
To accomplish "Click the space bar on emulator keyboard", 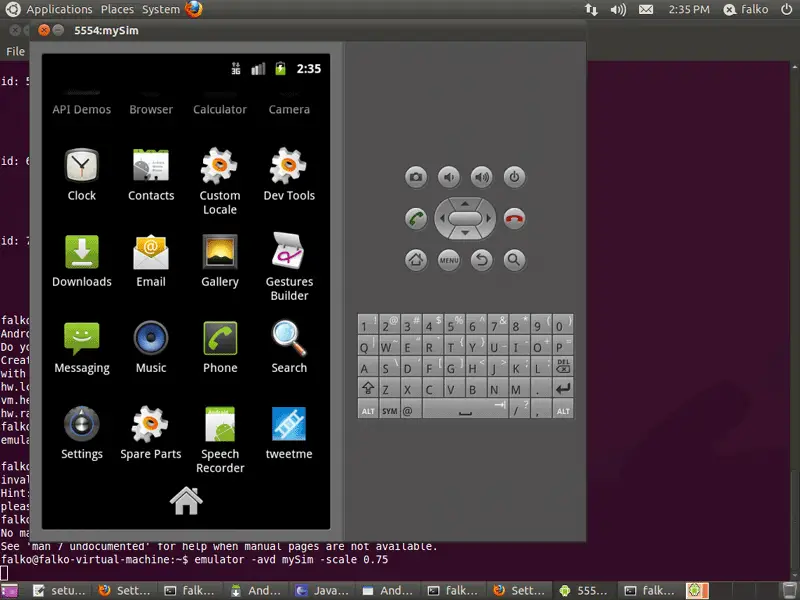I will pyautogui.click(x=465, y=410).
